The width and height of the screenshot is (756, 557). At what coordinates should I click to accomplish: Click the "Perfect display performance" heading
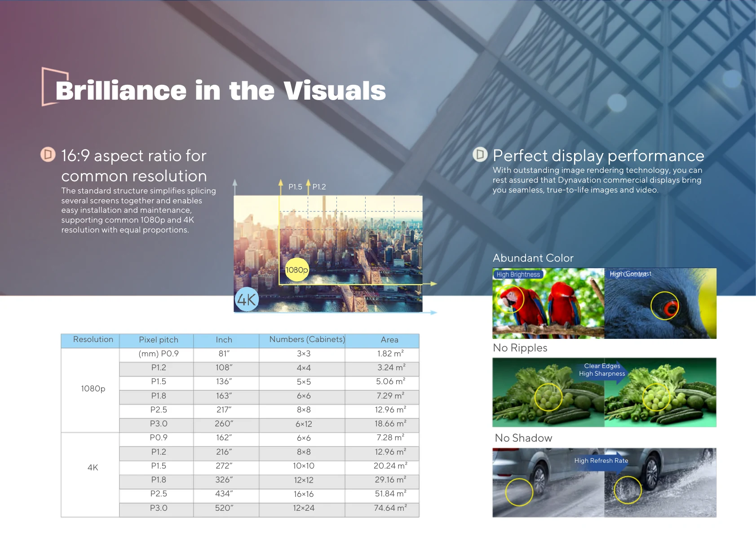point(598,155)
